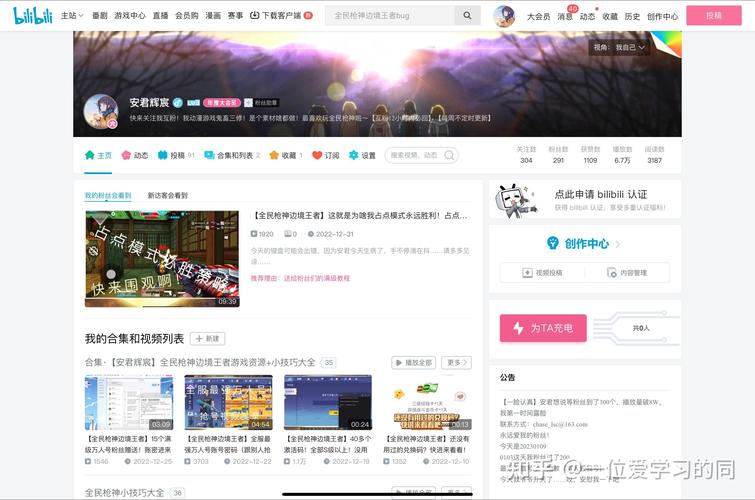The height and width of the screenshot is (500, 755).
Task: Open the 主站 dropdown menu
Action: pos(72,16)
